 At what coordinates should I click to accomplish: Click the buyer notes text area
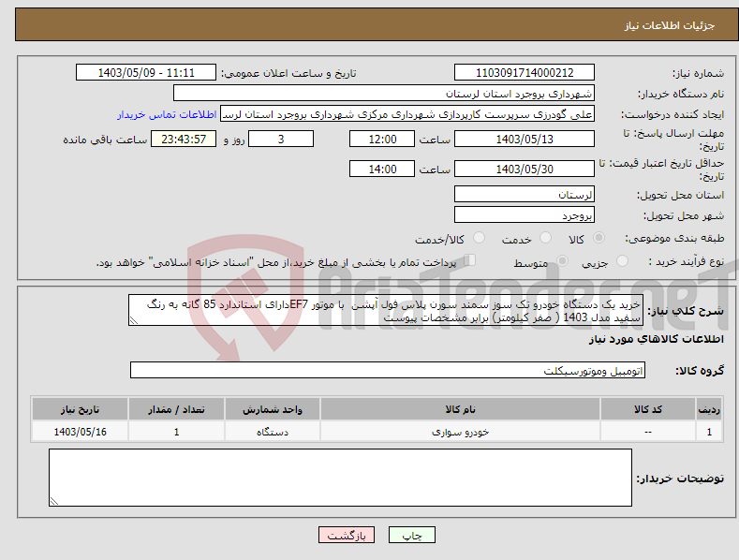[x=340, y=478]
